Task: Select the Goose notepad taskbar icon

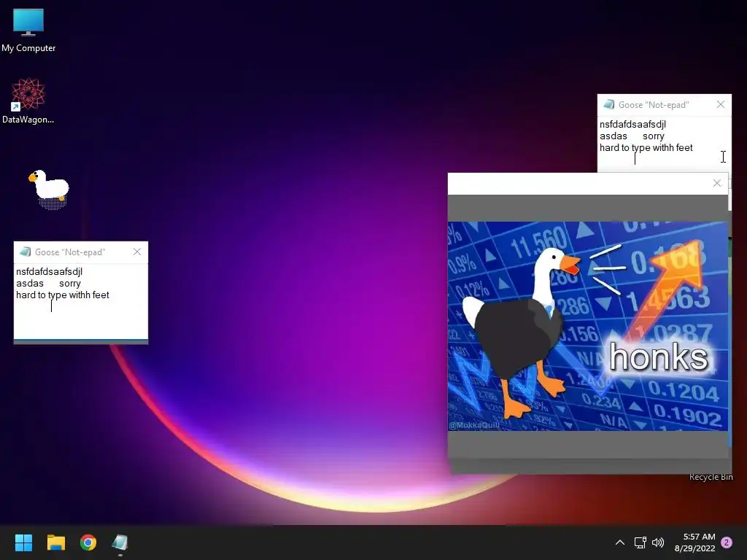Action: coord(120,542)
